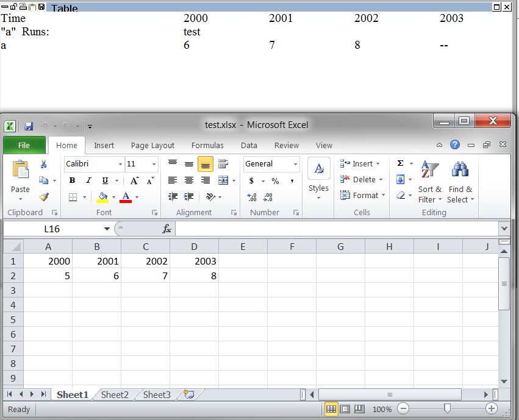This screenshot has height=420, width=519.
Task: Click the Fill down icon in Editing
Action: [x=401, y=180]
